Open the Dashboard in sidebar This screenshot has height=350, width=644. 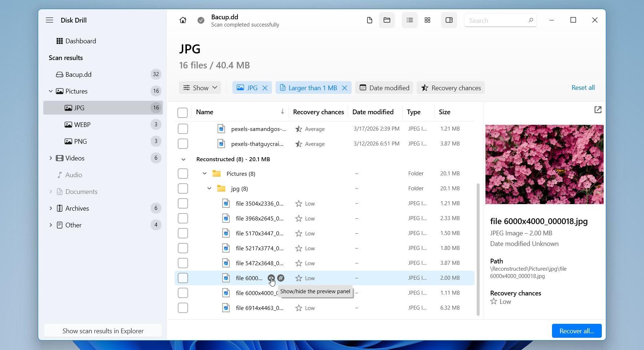(103, 41)
